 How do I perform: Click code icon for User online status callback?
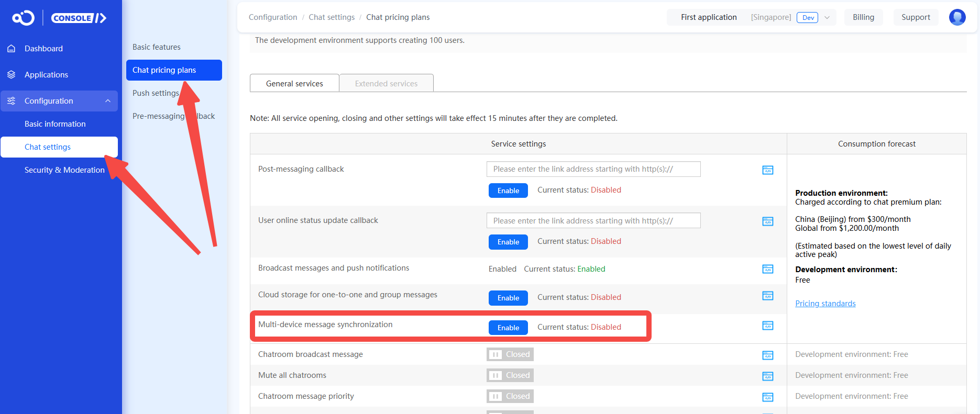click(767, 221)
